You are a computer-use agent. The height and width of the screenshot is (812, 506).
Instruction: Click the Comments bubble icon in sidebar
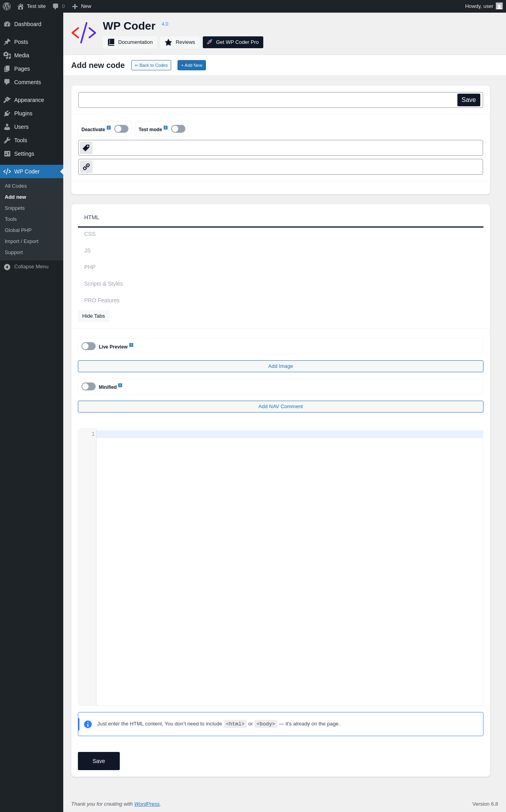coord(7,82)
